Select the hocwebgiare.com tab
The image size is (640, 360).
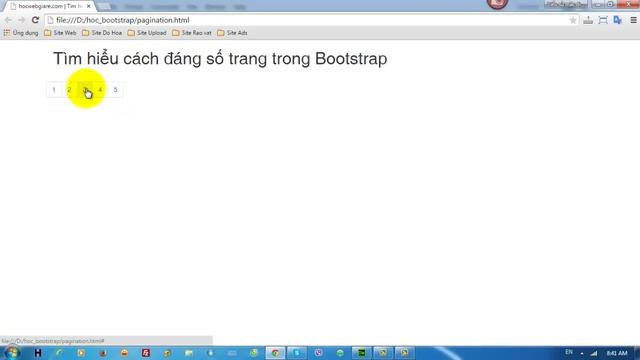coord(49,6)
